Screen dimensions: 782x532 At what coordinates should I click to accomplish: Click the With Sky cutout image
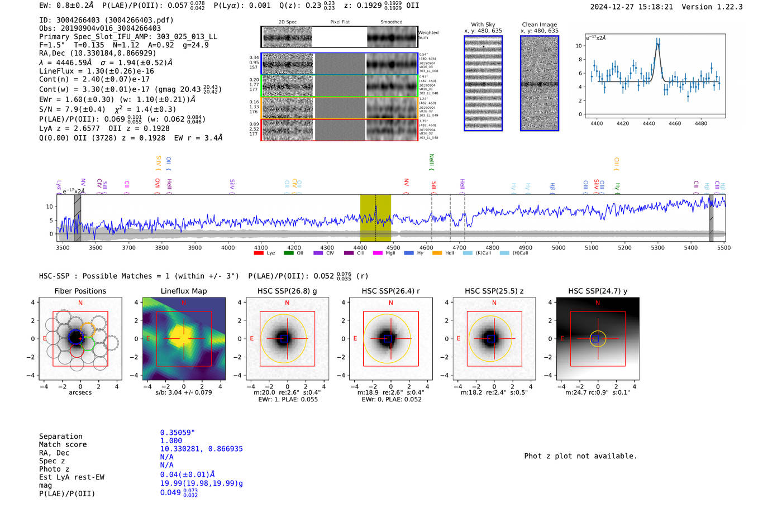tap(483, 83)
